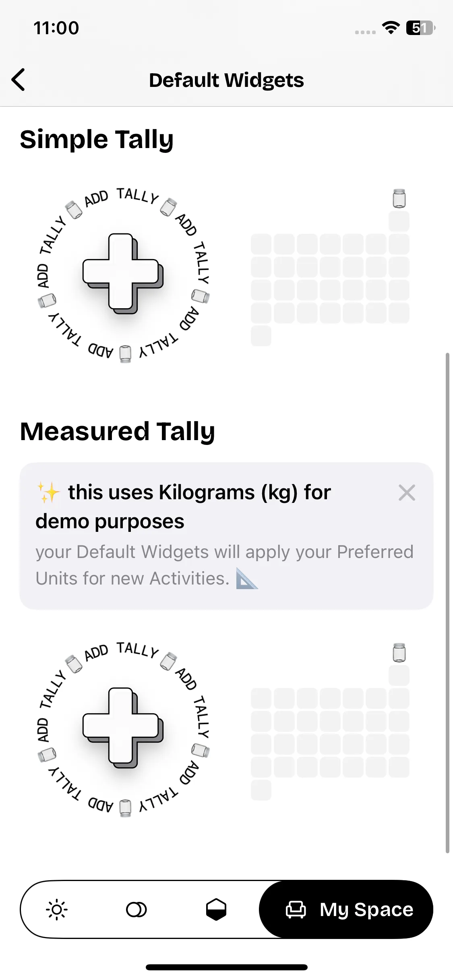Open the half-filled hexagon tab
Screen dimensions: 453x980
[x=216, y=910]
